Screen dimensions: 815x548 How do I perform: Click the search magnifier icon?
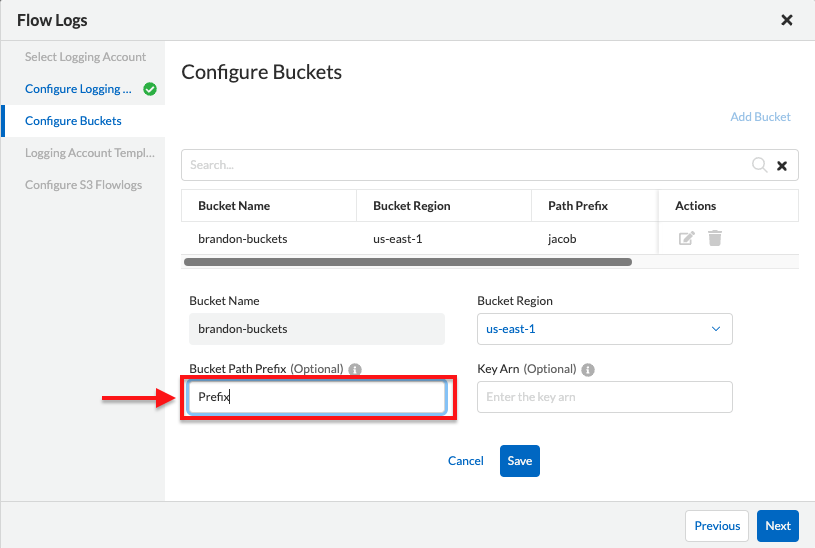[760, 165]
